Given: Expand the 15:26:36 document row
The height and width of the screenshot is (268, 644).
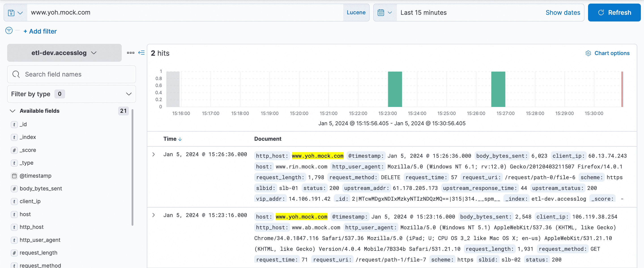Looking at the screenshot, I should (154, 155).
